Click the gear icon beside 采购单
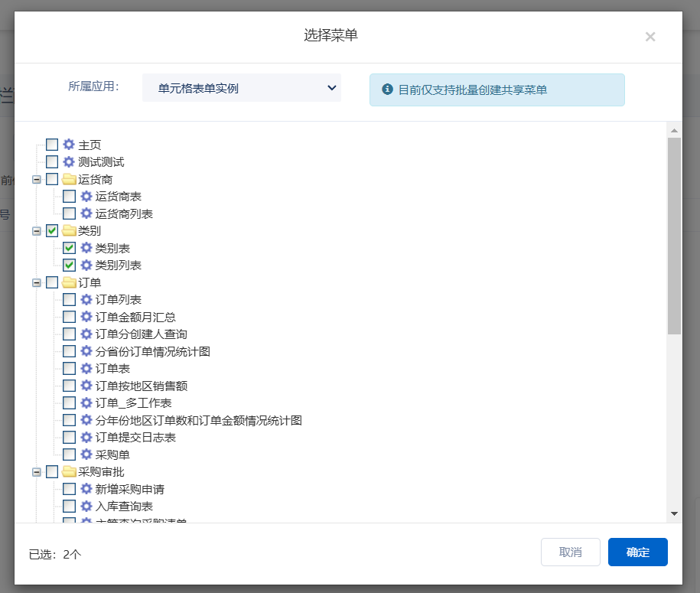This screenshot has width=700, height=593. [x=86, y=455]
